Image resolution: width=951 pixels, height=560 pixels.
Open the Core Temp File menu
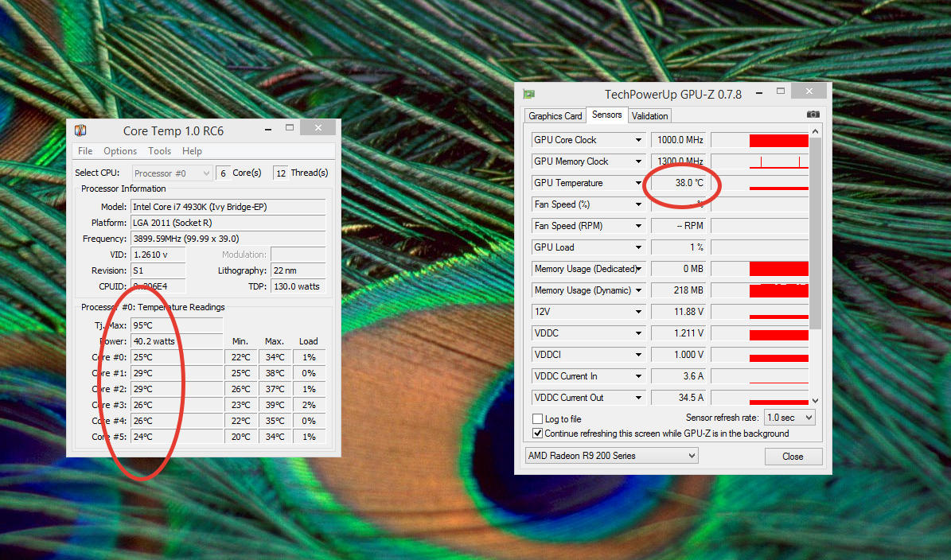85,151
